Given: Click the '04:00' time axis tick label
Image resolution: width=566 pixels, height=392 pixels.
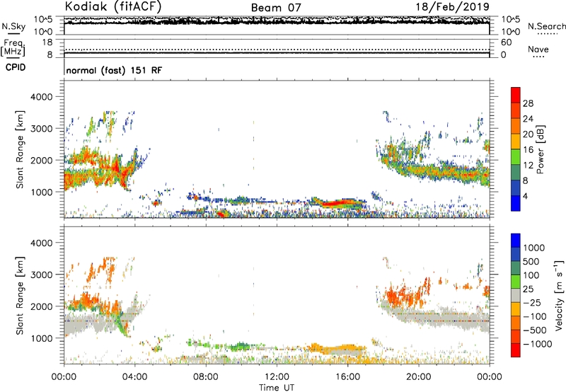Looking at the screenshot, I should pyautogui.click(x=134, y=377).
